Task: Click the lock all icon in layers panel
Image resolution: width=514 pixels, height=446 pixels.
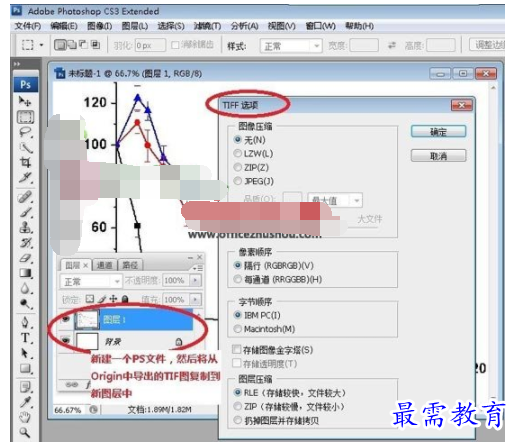Action: click(x=125, y=299)
